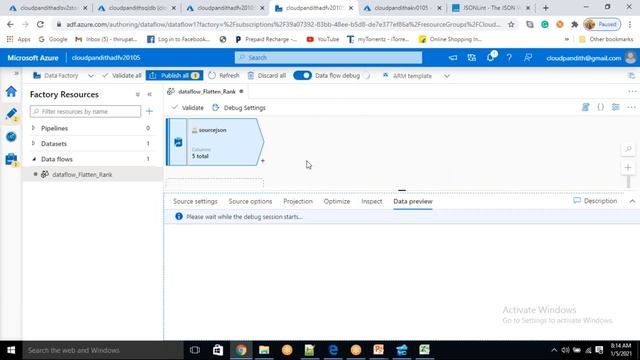Open the canvas toolbar more options ellipsis
Screen dimensions: 640x360
coord(631,107)
